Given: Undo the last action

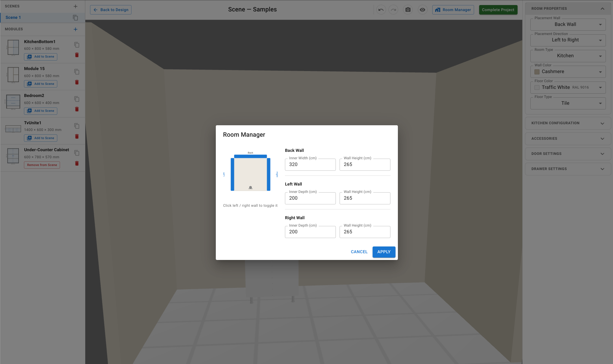Looking at the screenshot, I should point(381,10).
